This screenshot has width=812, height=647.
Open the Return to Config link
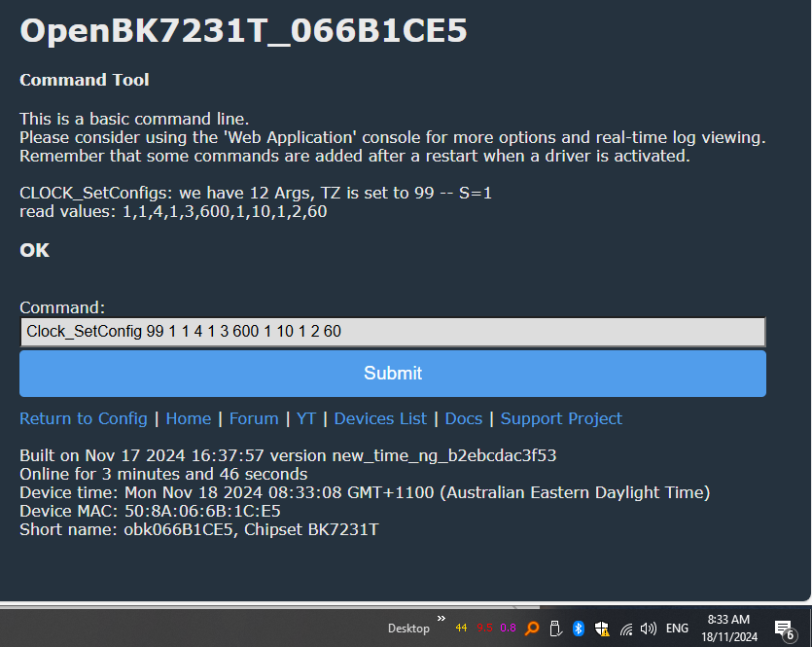pyautogui.click(x=83, y=418)
